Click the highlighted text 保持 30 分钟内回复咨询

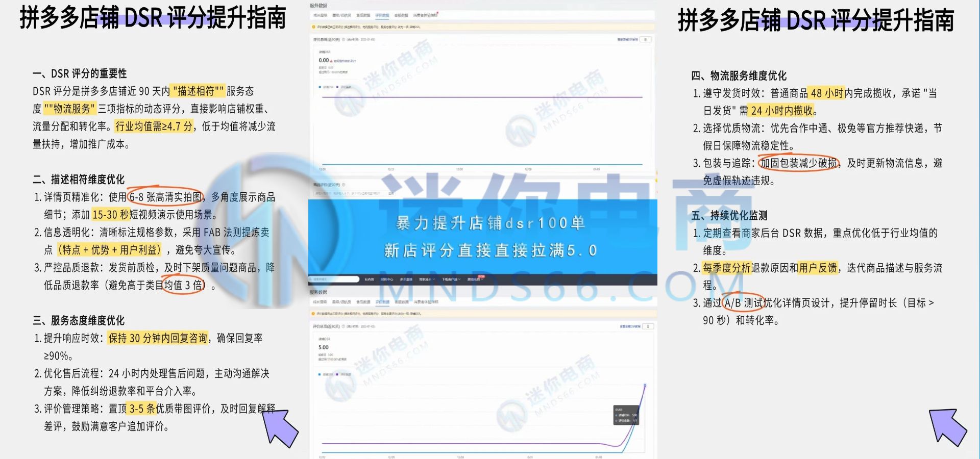(x=158, y=338)
